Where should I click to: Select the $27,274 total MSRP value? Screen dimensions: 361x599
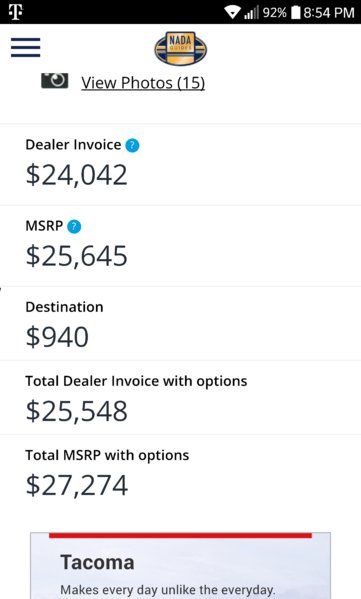(76, 485)
